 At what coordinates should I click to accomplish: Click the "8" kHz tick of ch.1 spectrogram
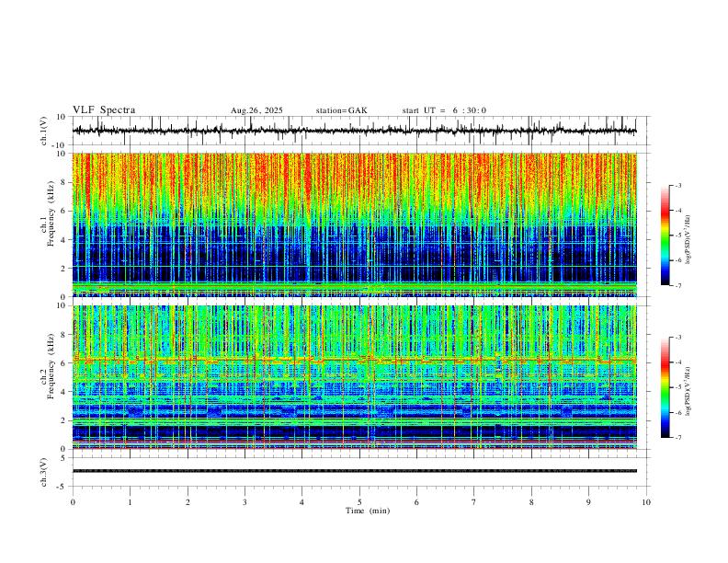coord(64,182)
